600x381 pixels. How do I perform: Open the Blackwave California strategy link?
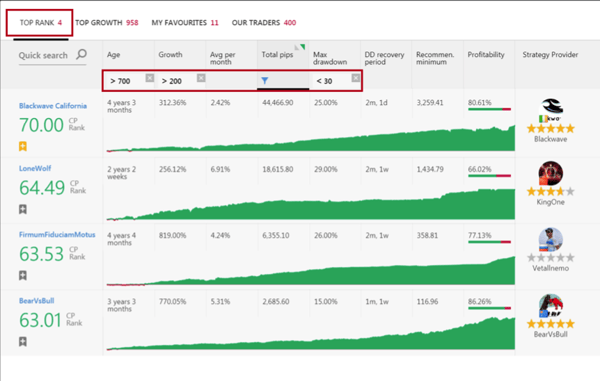[x=53, y=106]
